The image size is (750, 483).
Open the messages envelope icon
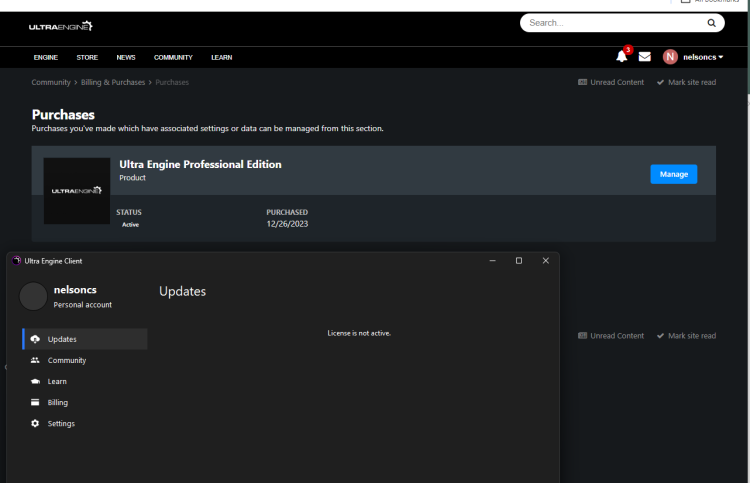click(x=645, y=57)
